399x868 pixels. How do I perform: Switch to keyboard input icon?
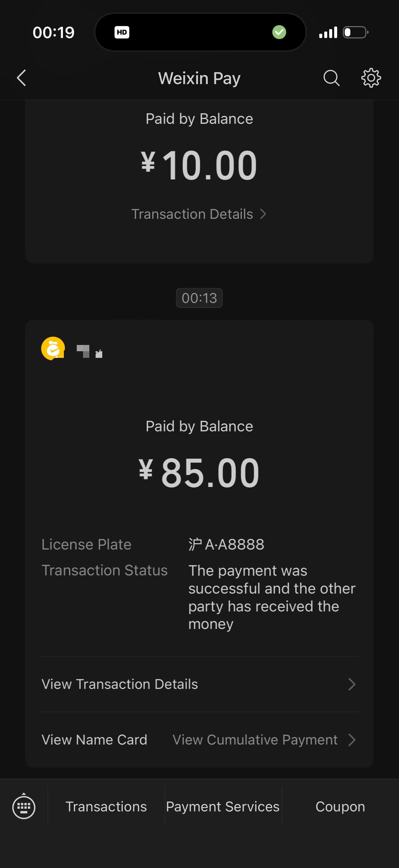23,807
